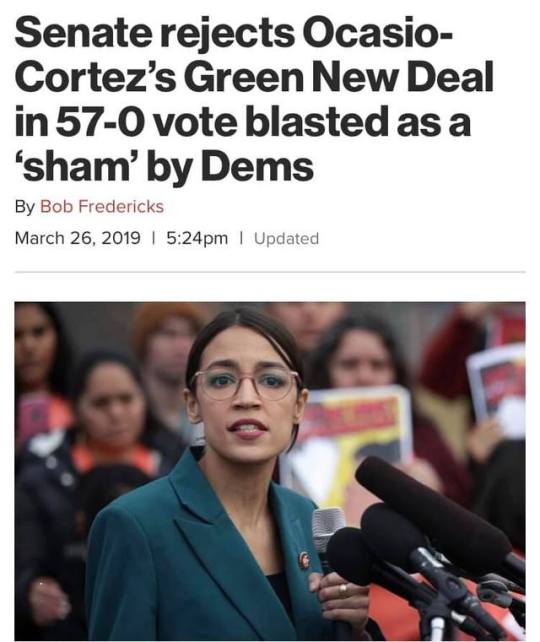
Task: Open the article's lead photo
Action: (x=270, y=471)
